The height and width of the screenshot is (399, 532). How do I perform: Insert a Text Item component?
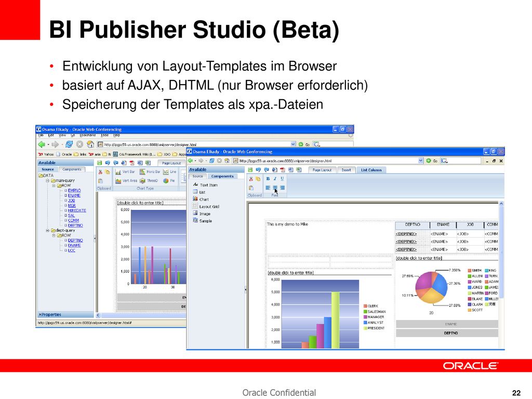[x=205, y=185]
